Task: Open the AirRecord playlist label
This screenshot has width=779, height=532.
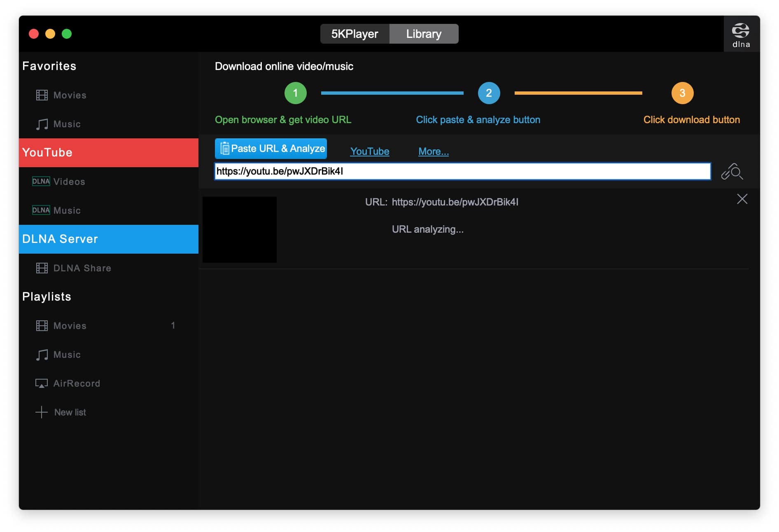Action: tap(77, 383)
